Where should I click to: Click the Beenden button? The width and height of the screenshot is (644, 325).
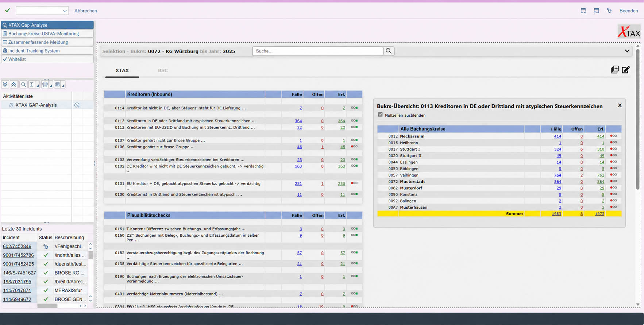click(628, 11)
